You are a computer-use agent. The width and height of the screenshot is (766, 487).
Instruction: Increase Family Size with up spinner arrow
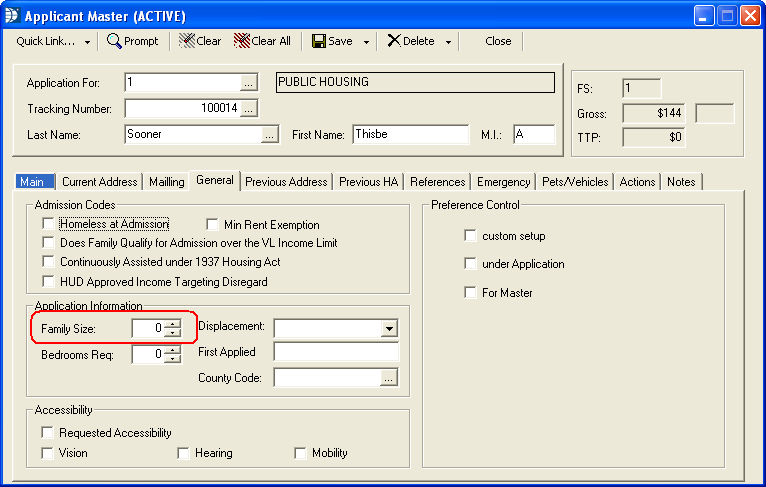click(173, 323)
